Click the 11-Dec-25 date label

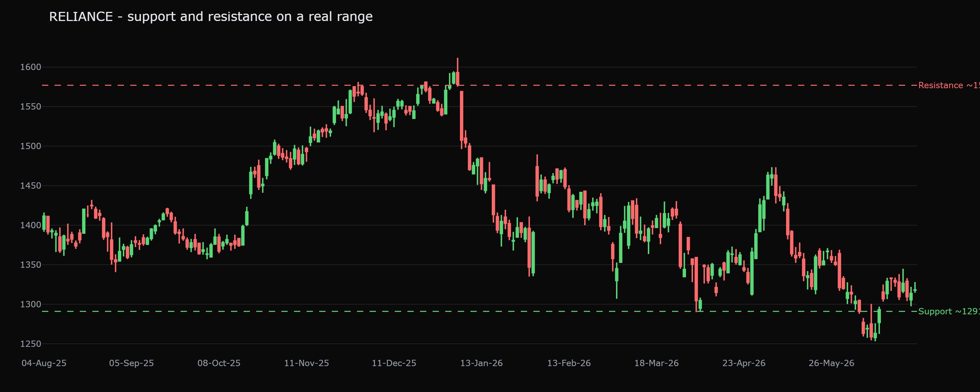[394, 363]
